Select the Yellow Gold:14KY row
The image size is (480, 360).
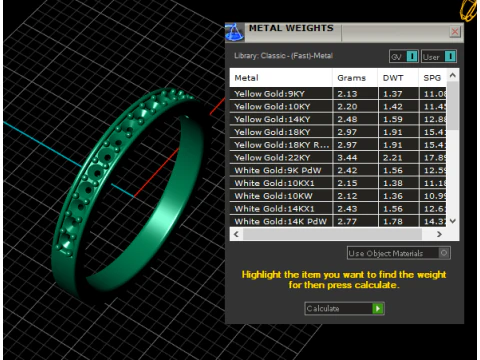point(338,119)
